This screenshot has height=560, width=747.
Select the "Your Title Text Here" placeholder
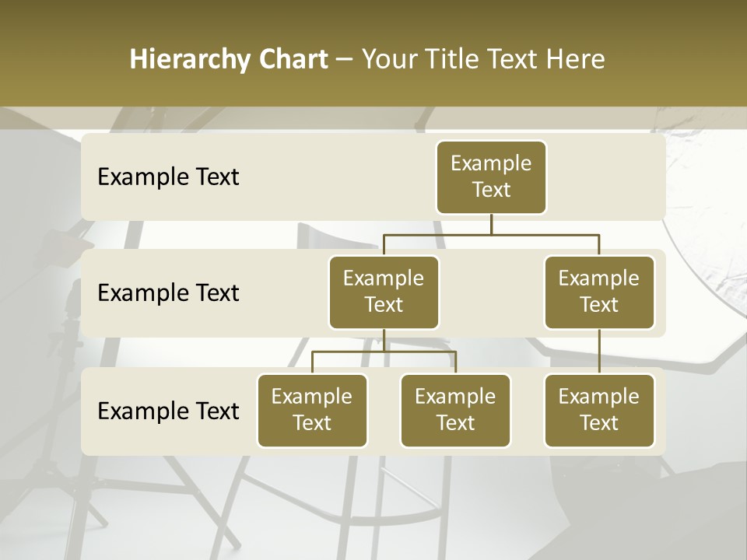483,59
